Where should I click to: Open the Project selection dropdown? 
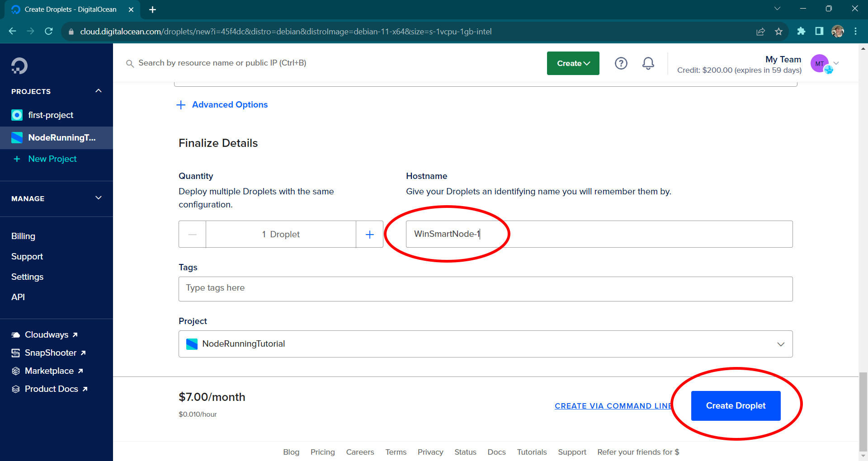coord(486,344)
